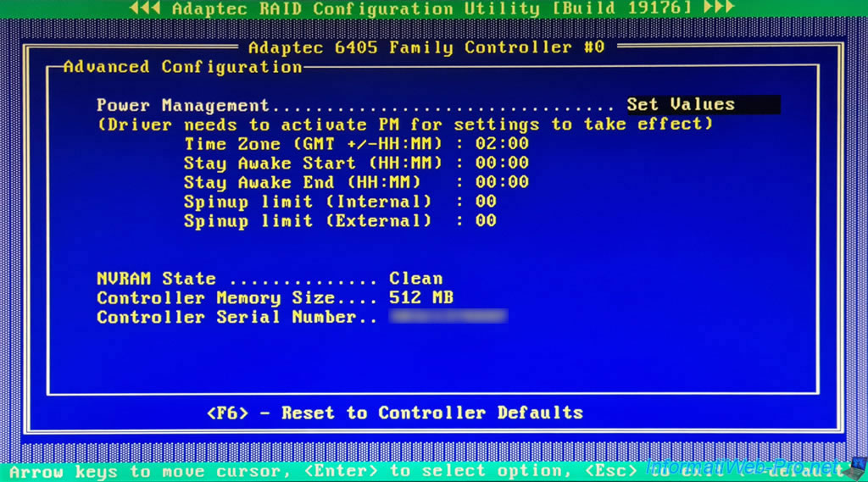
Task: Change the Spinup limit (External) value
Action: [486, 221]
